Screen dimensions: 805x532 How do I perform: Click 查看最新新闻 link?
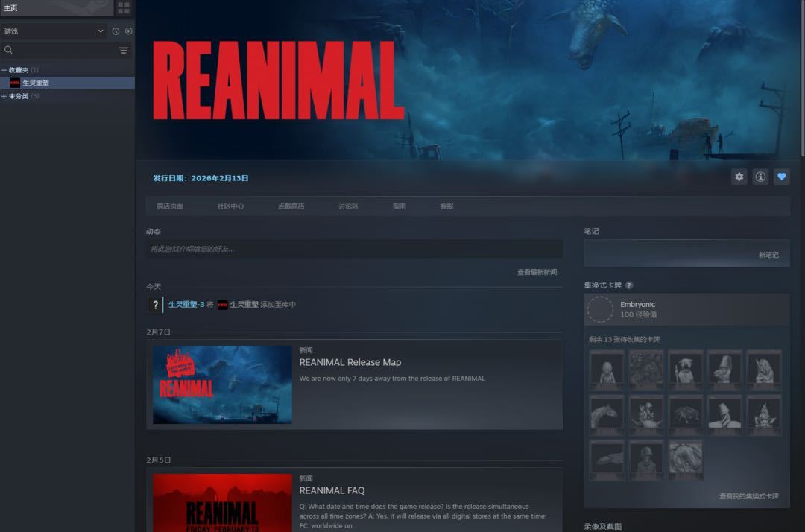537,272
